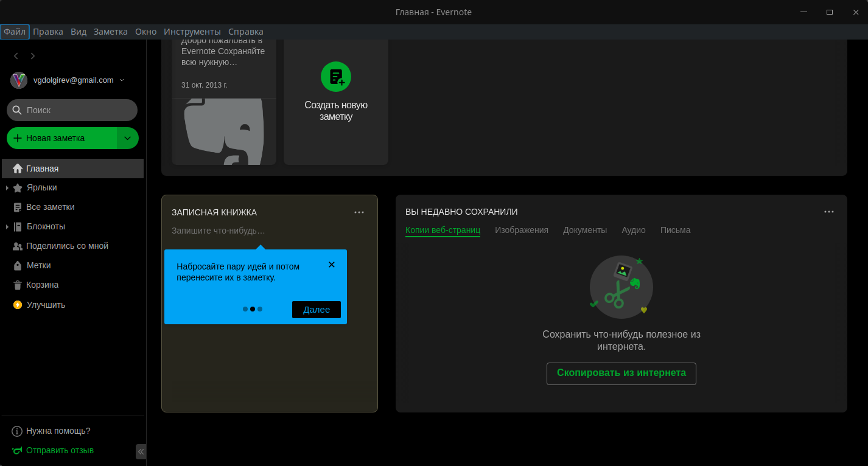This screenshot has width=868, height=466.
Task: Focus the Поиск search field
Action: coord(72,110)
